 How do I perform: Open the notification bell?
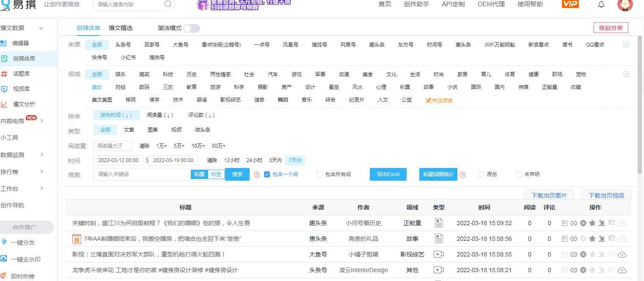601,4
